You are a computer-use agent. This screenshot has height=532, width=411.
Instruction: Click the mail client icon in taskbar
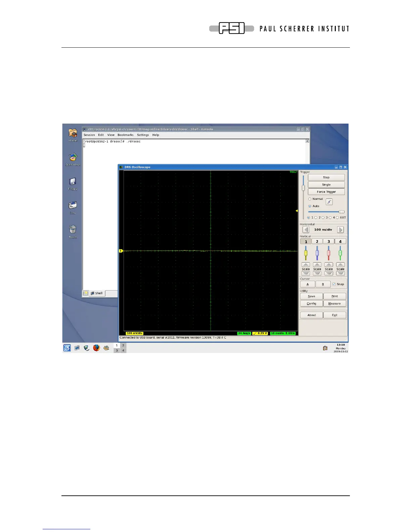click(x=106, y=348)
